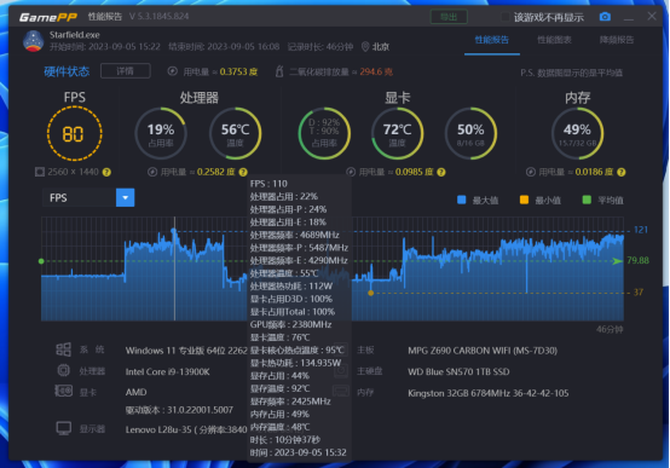Image resolution: width=670 pixels, height=468 pixels.
Task: Click the WD Blue SN570 1TB SSD text
Action: click(458, 371)
